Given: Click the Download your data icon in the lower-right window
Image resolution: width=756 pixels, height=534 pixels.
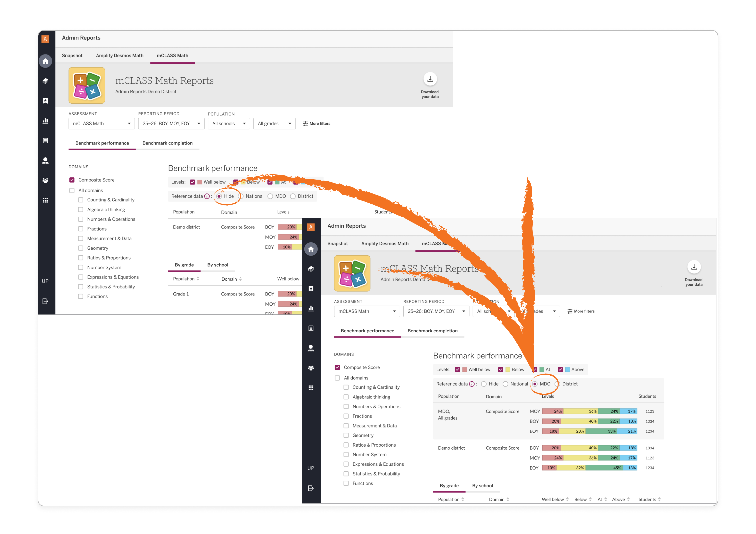Looking at the screenshot, I should (x=694, y=267).
